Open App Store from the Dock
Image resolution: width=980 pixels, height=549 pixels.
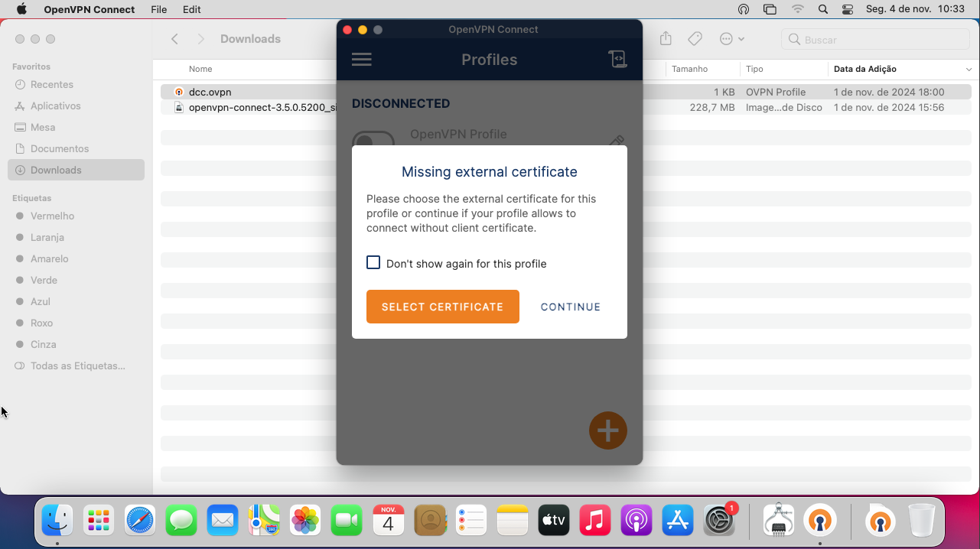[x=678, y=521]
